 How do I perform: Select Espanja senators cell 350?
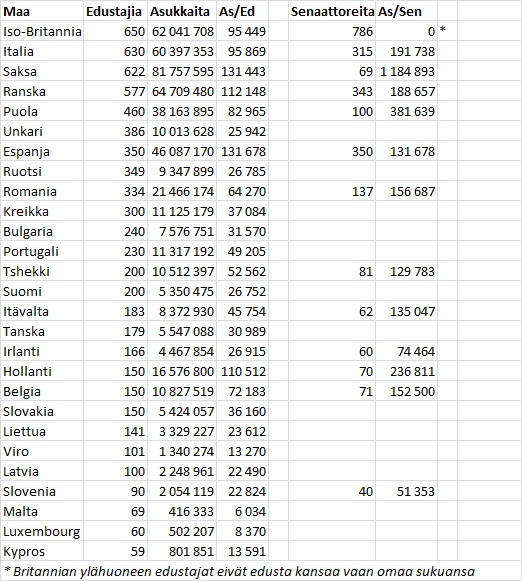click(332, 151)
